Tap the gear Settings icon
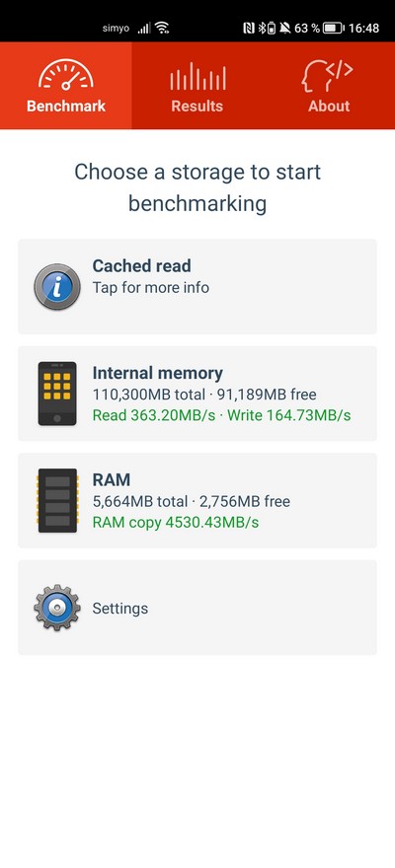Image resolution: width=395 pixels, height=868 pixels. (57, 608)
